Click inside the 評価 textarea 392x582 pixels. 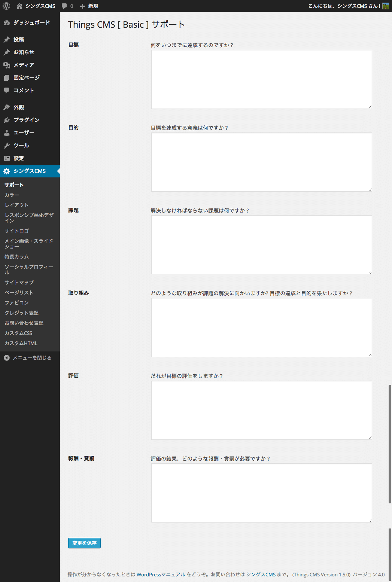tap(262, 410)
